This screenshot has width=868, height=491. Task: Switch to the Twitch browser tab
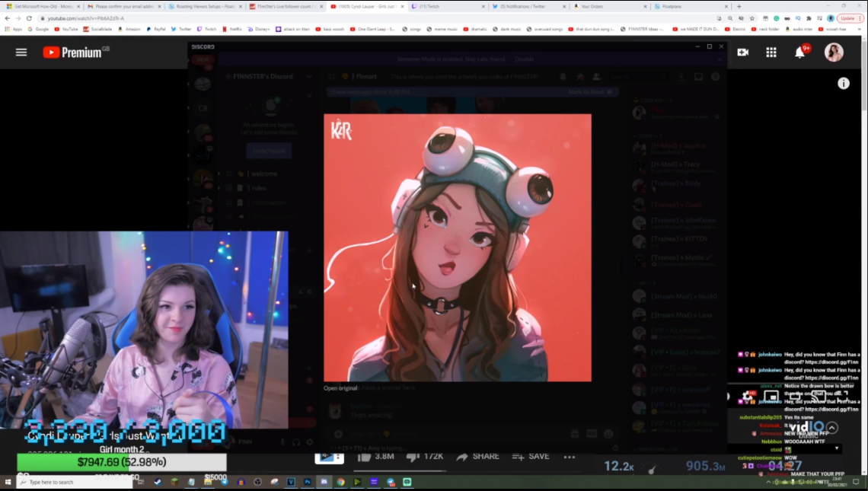[447, 6]
